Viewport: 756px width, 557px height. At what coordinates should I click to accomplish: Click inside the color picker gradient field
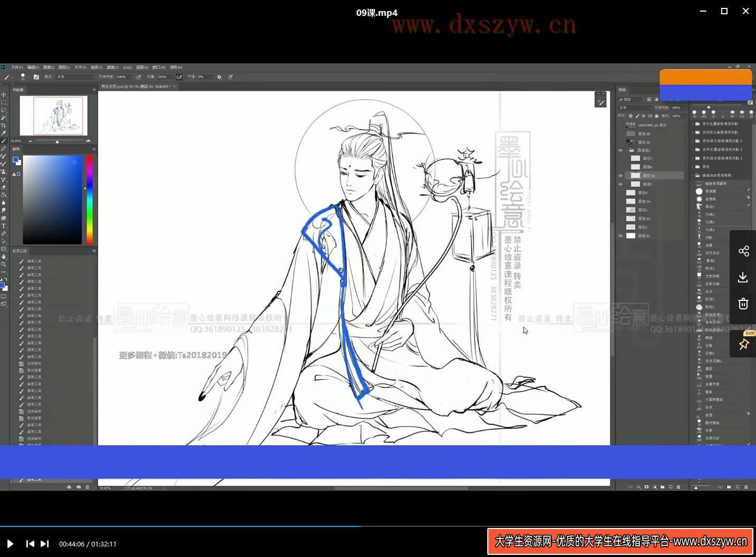(x=52, y=200)
